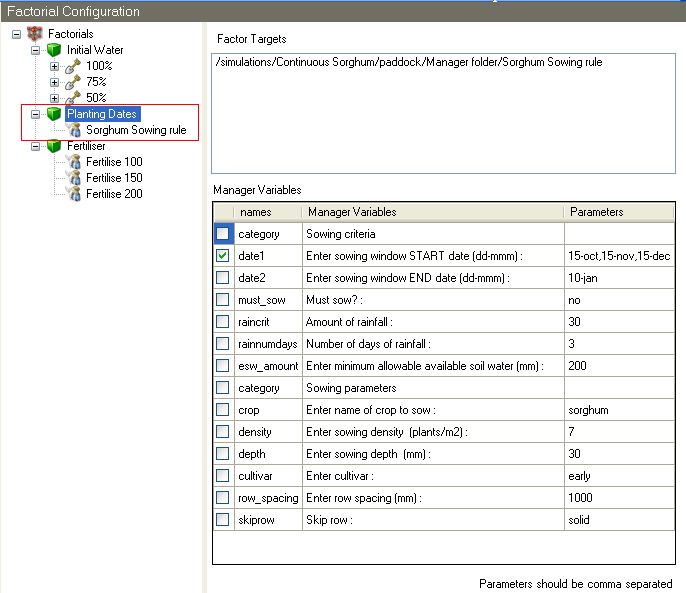
Task: Edit the date1 parameters cell 15-oct,15-nov,15-dec
Action: coord(619,256)
